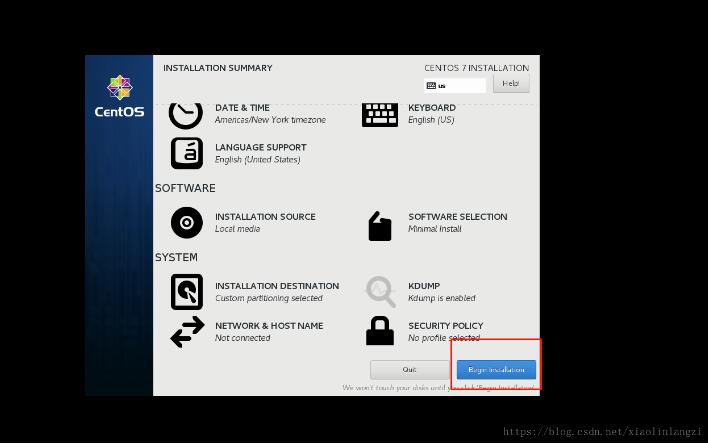Click the Keyboard layout icon
This screenshot has height=444, width=708.
click(380, 115)
